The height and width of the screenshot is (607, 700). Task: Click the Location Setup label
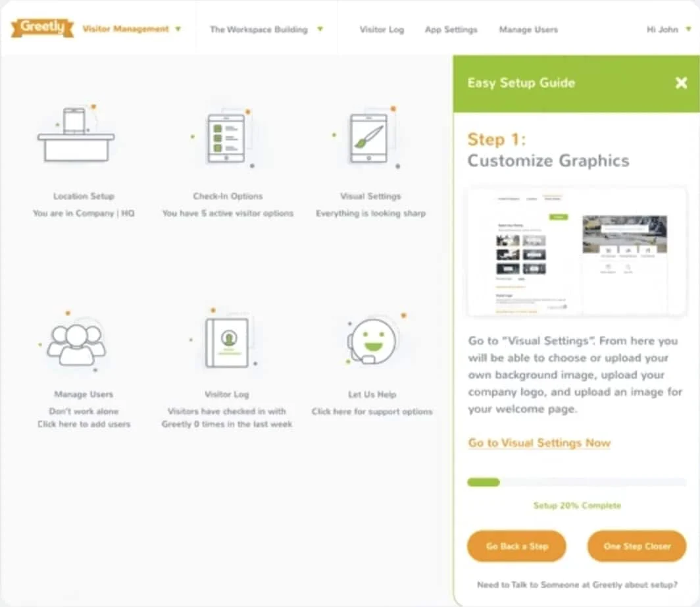pyautogui.click(x=84, y=196)
